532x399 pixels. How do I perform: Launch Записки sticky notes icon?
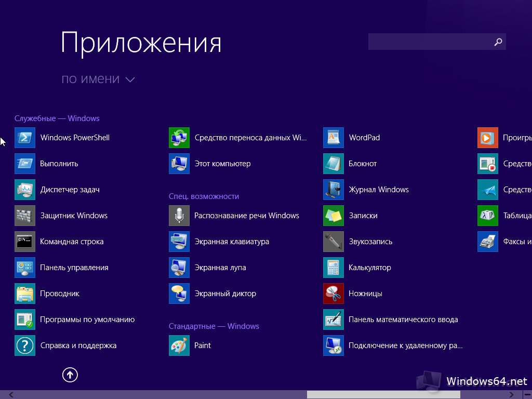coord(334,216)
